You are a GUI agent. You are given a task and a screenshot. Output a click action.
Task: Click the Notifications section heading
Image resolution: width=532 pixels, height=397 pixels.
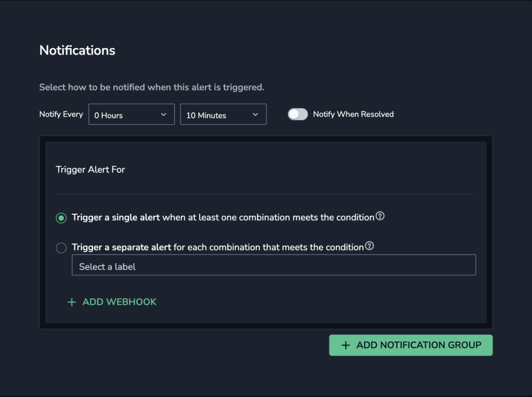tap(77, 50)
